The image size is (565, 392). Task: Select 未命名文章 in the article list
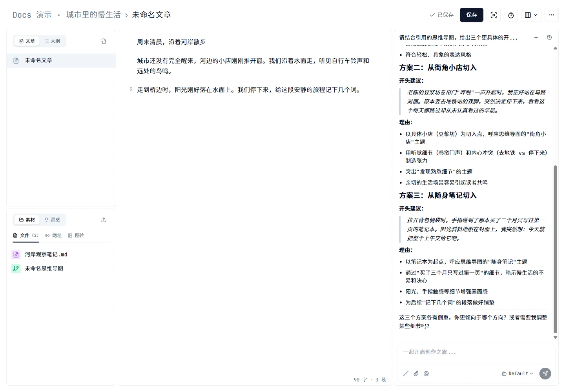pos(61,60)
